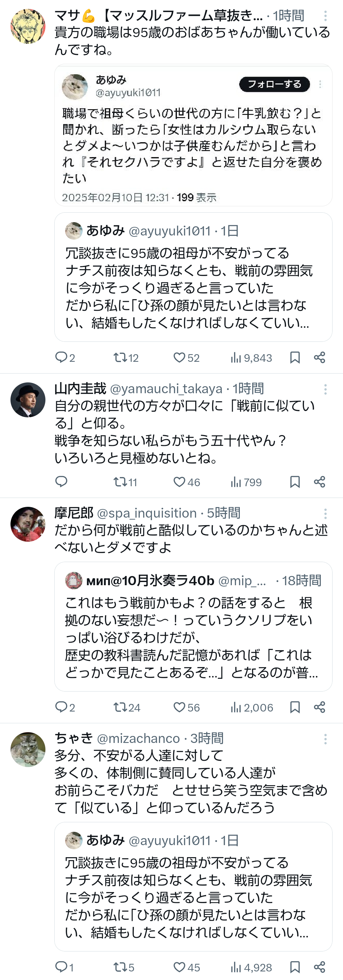The width and height of the screenshot is (343, 980).
Task: Like ちゃき's tweet with 45 likes
Action: tap(179, 967)
